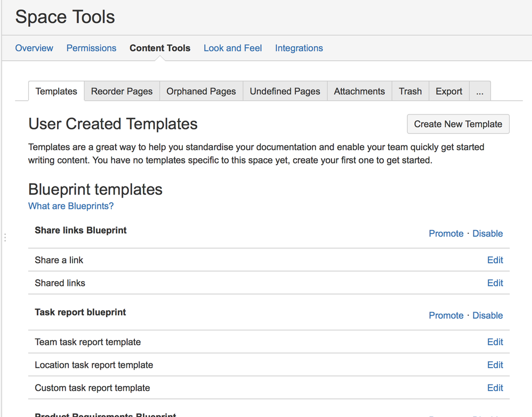Disable the Task report blueprint
532x417 pixels.
[488, 315]
